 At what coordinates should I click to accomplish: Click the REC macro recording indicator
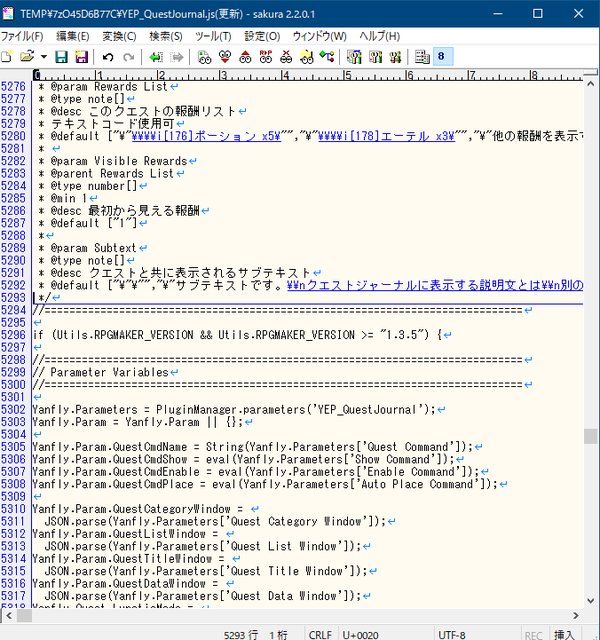click(533, 635)
